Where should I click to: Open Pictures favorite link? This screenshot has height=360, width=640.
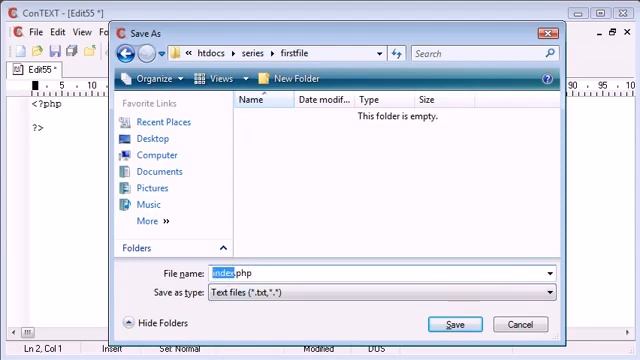point(152,188)
